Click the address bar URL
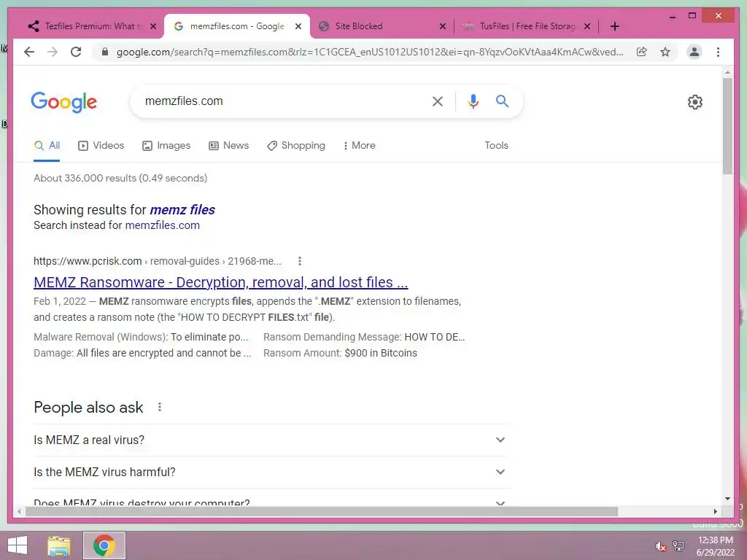Image resolution: width=747 pixels, height=560 pixels. [x=370, y=52]
